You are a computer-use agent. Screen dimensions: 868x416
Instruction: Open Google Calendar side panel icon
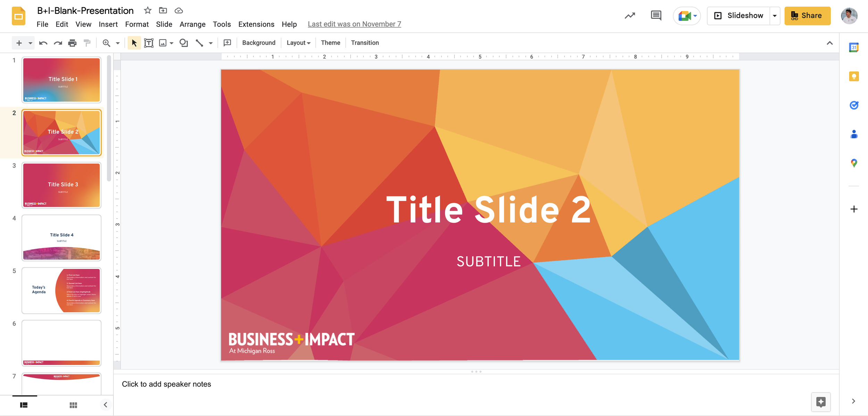point(854,47)
